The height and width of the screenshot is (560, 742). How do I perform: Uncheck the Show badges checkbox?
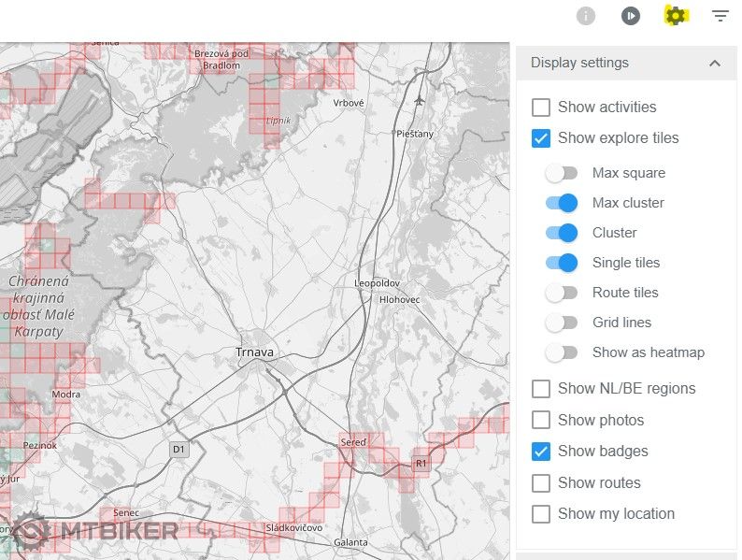(x=541, y=452)
